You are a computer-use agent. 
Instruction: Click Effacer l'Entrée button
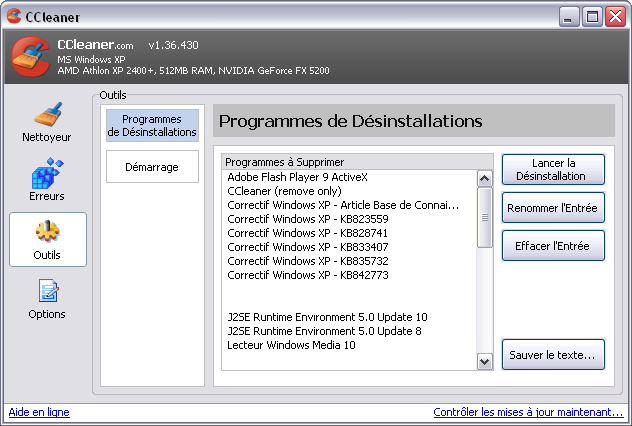click(x=553, y=245)
